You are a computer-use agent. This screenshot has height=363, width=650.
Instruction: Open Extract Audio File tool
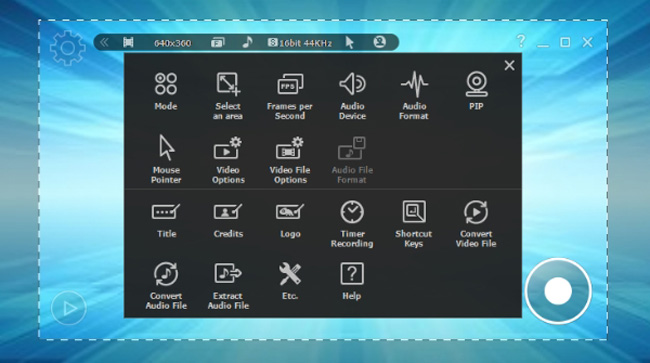coord(228,286)
